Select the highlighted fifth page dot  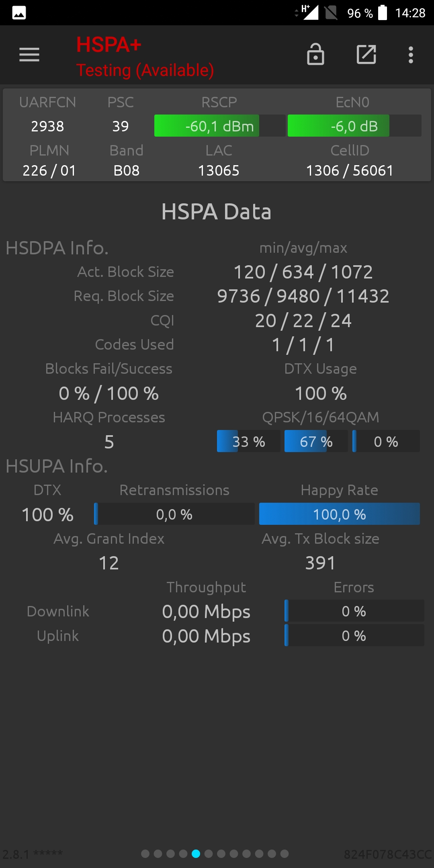[x=196, y=854]
